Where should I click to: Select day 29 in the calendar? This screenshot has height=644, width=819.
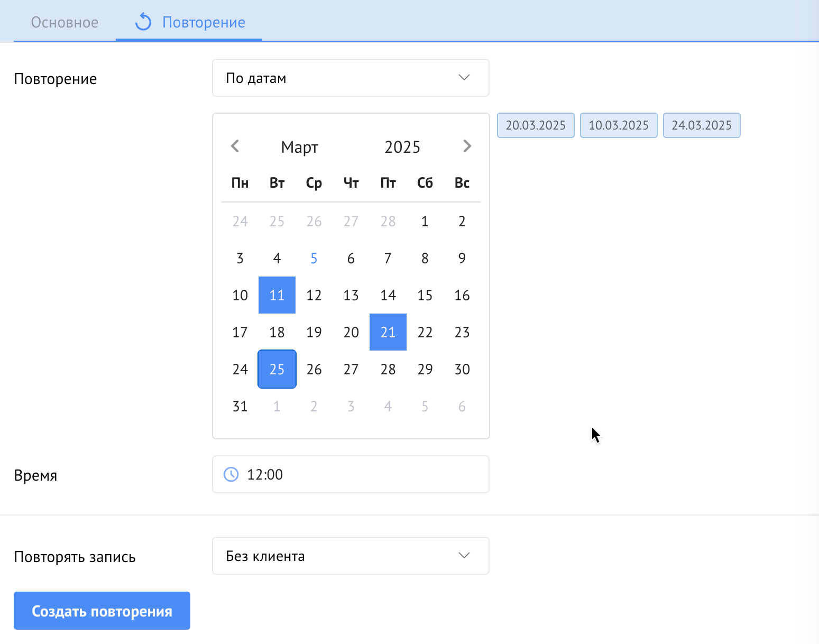click(x=425, y=369)
